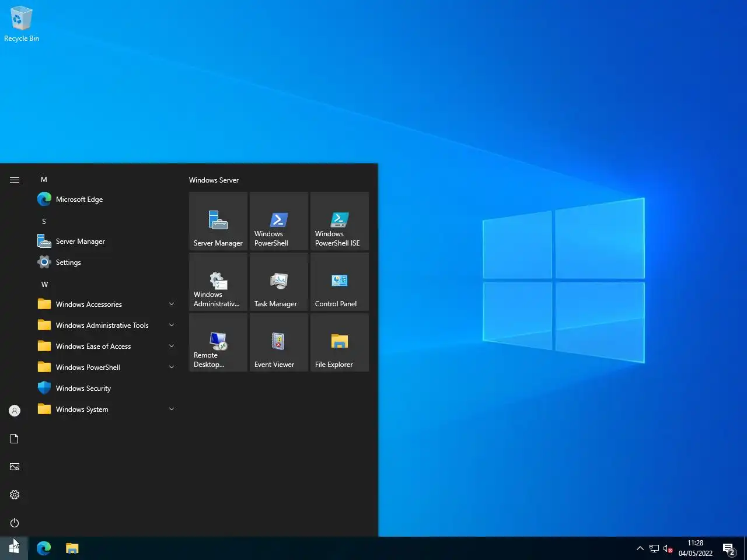Click the letter W header in the app list

tap(44, 285)
